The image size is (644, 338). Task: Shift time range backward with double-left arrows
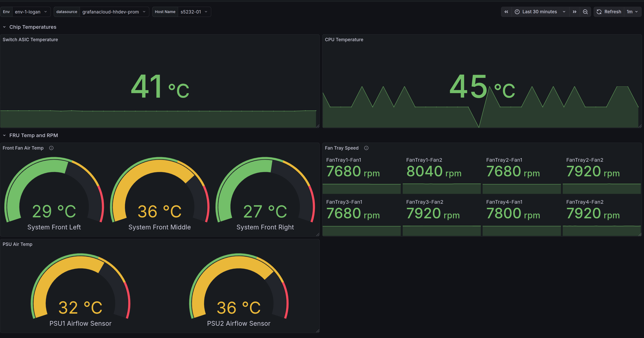click(x=506, y=12)
